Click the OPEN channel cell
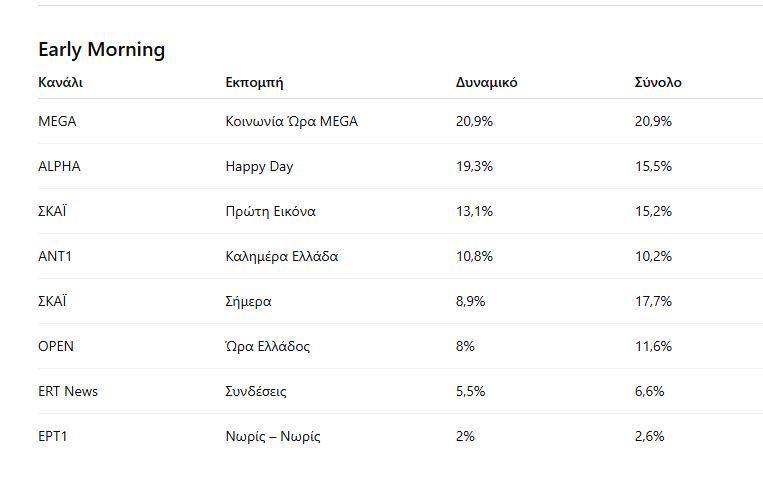This screenshot has height=489, width=763. (x=56, y=346)
